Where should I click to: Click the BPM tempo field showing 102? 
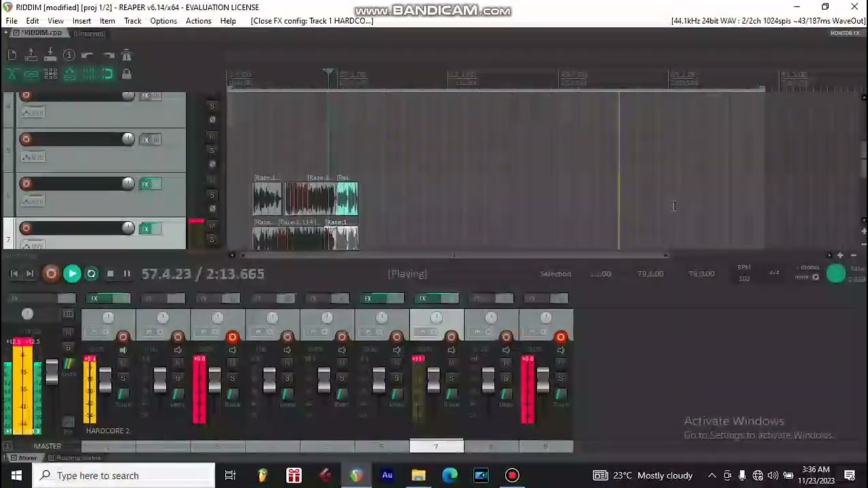[744, 279]
